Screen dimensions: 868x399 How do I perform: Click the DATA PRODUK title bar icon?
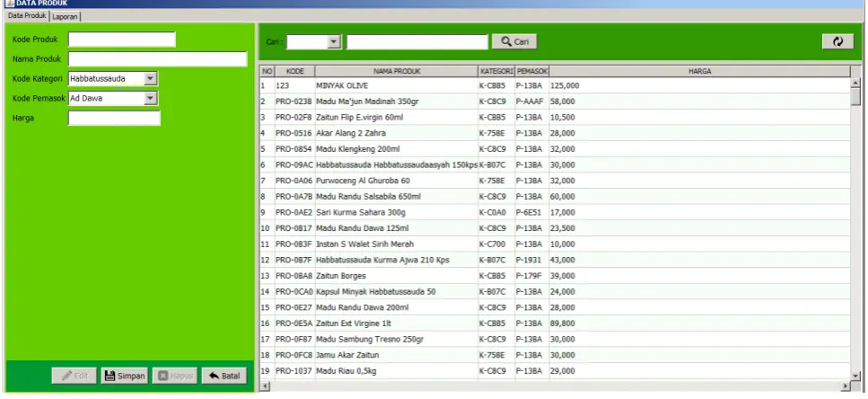[x=9, y=4]
